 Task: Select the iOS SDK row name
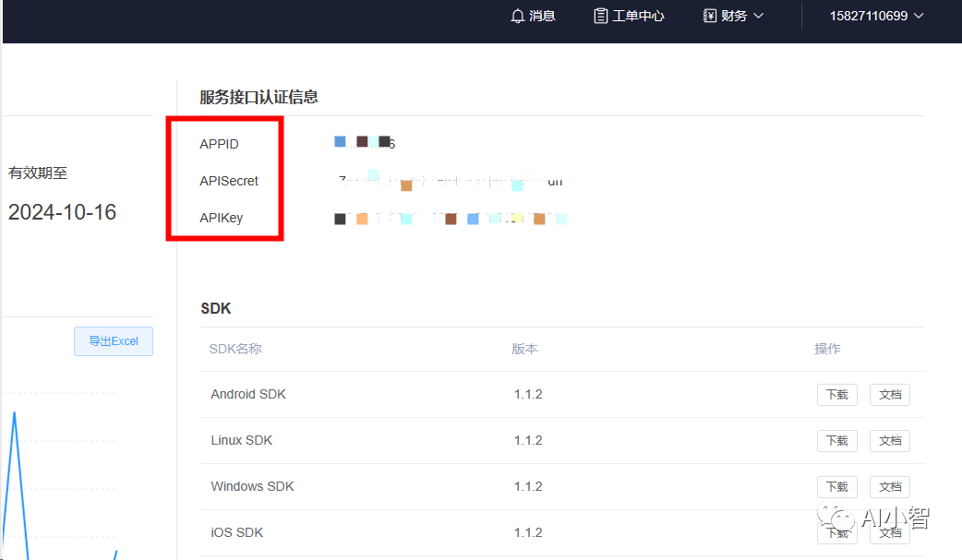237,532
